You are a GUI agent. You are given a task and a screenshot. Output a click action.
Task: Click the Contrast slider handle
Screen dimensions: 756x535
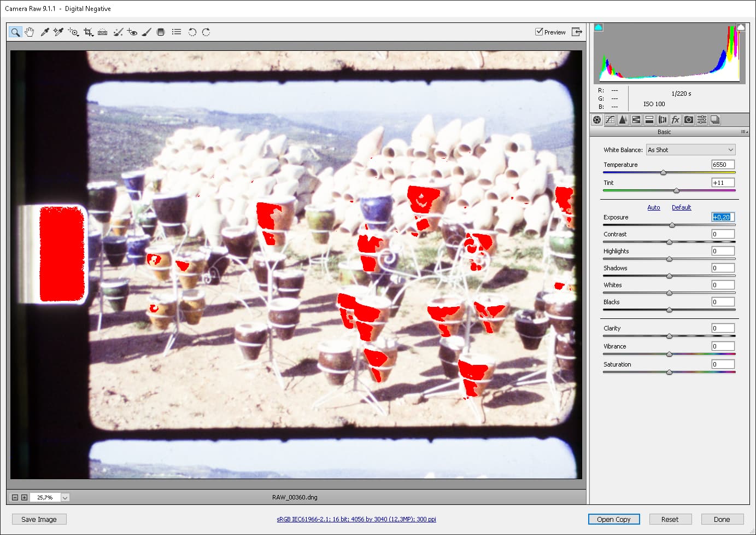pyautogui.click(x=669, y=242)
